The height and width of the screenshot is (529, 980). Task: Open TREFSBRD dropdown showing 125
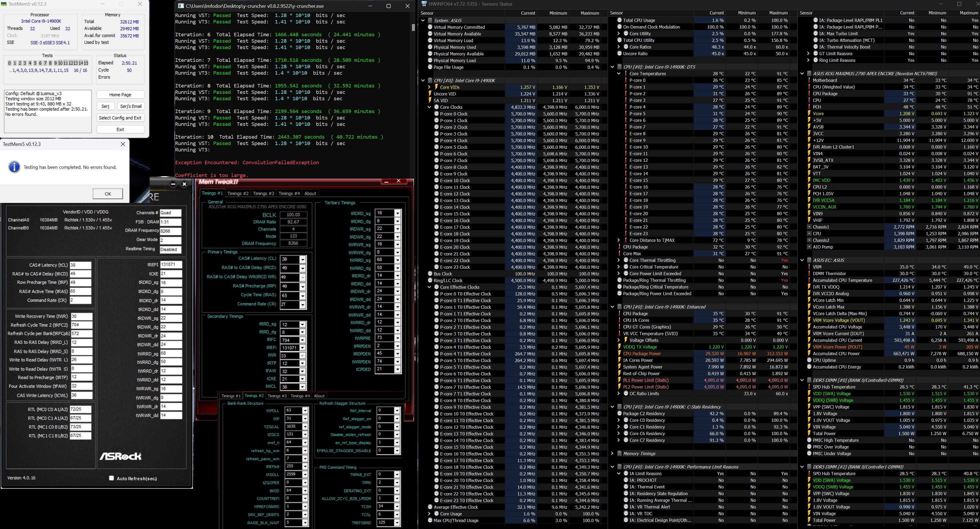[397, 523]
